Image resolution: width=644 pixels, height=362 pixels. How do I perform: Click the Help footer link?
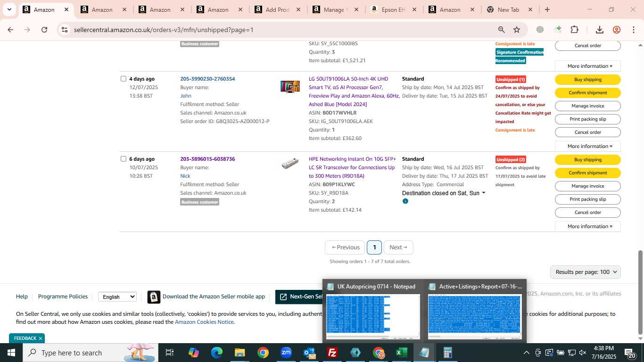22,296
